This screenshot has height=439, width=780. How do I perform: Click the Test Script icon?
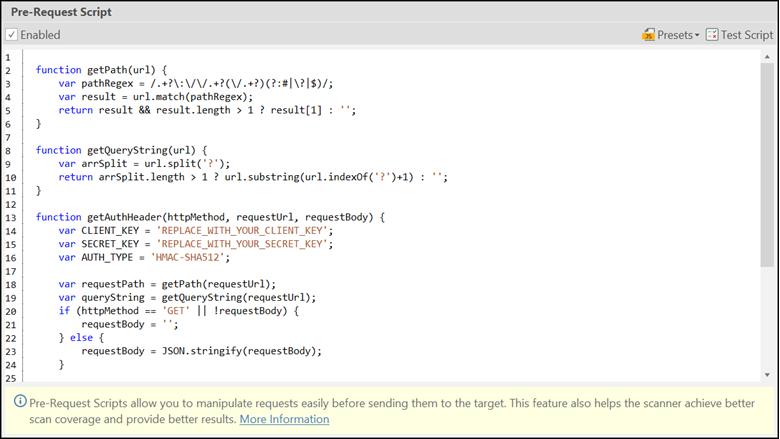click(x=712, y=35)
